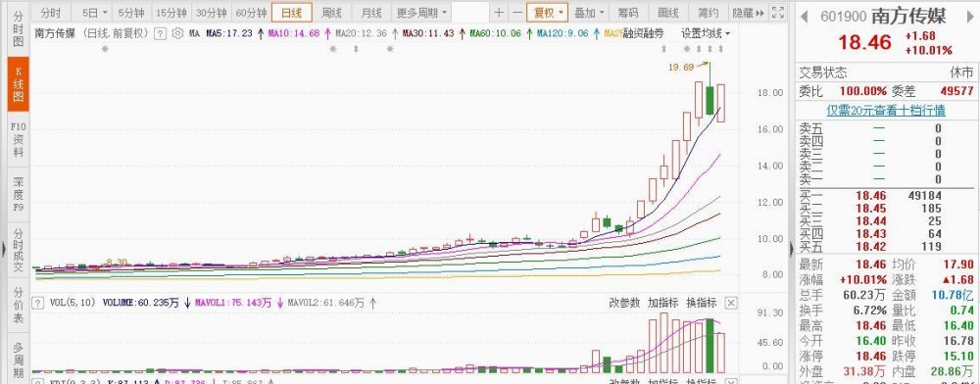Image resolution: width=980 pixels, height=384 pixels.
Task: Select the 5分钟 period tab
Action: click(x=132, y=13)
